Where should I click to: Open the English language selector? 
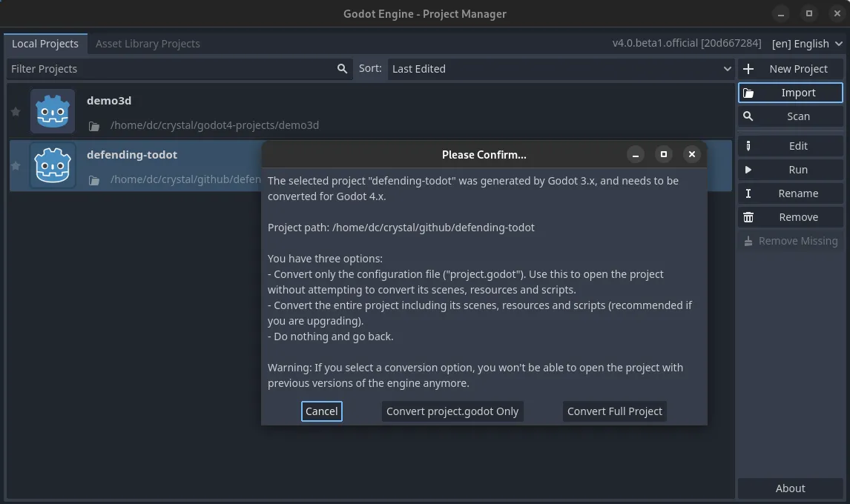806,44
